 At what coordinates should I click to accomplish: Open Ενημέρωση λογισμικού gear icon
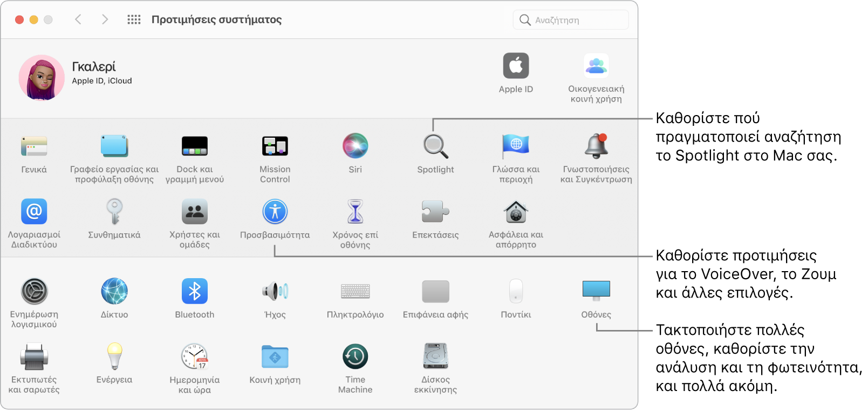[x=35, y=292]
